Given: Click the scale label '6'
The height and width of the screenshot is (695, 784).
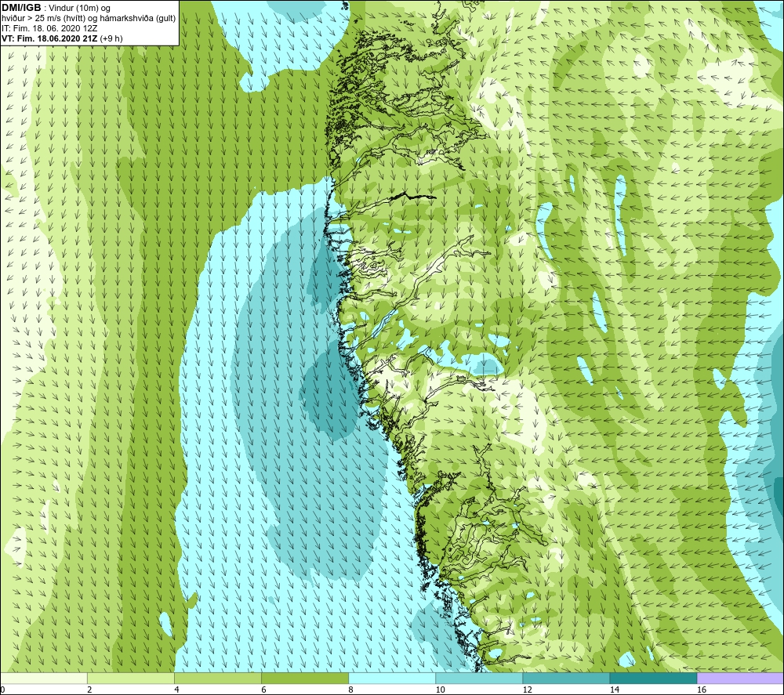Looking at the screenshot, I should click(263, 690).
